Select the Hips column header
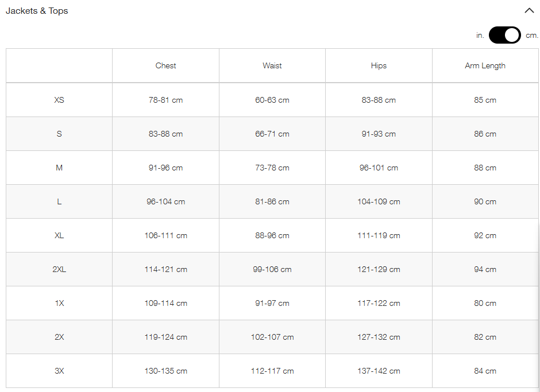 tap(379, 66)
